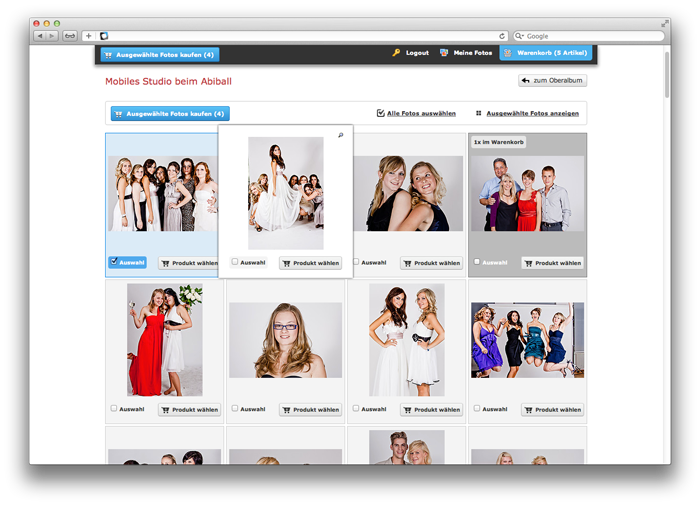
Task: Click Produkt wählen under two white-dress girls
Action: [432, 409]
